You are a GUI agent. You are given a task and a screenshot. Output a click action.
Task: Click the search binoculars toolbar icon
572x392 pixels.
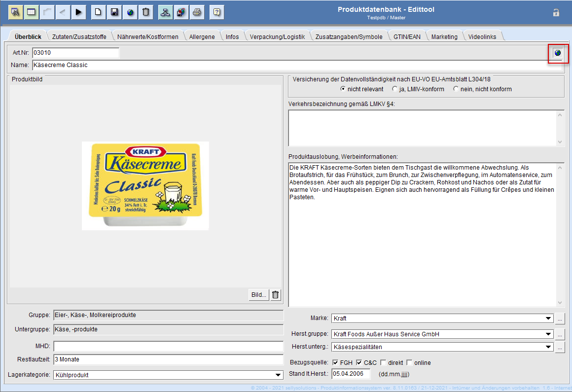[x=15, y=12]
